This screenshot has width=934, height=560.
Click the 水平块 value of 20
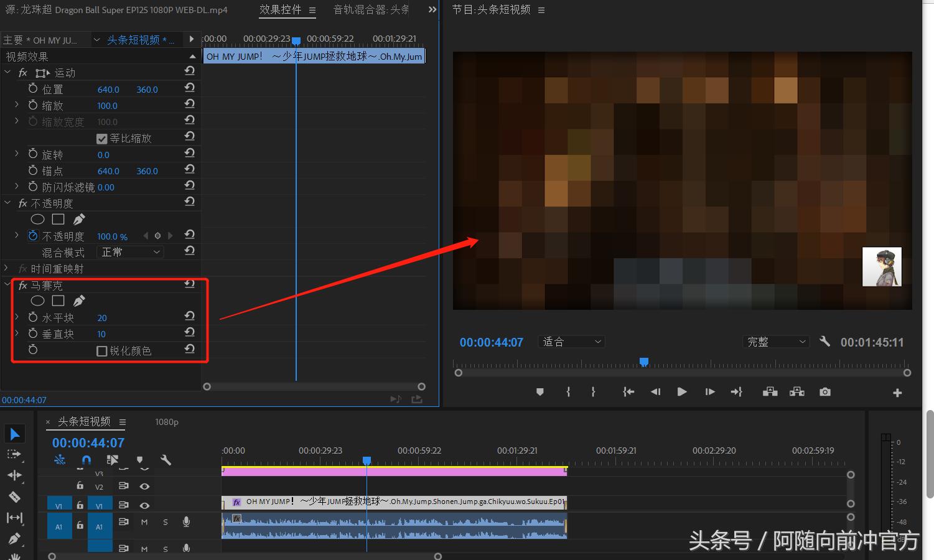point(101,317)
